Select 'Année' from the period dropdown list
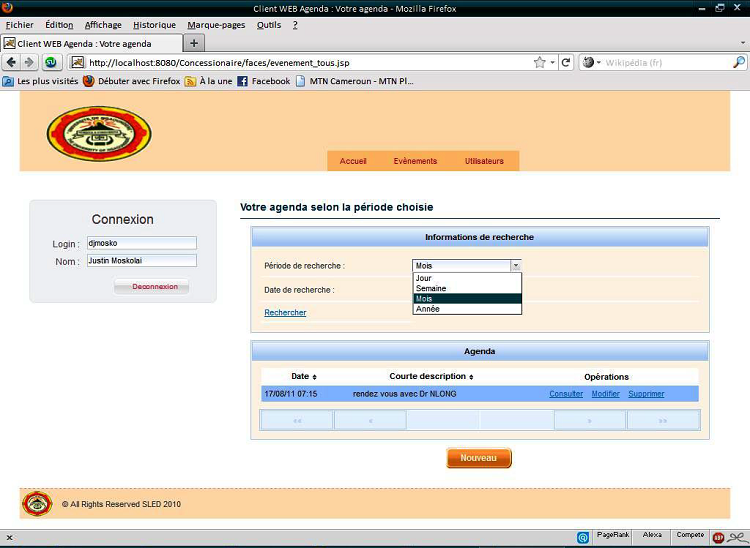 (x=428, y=309)
